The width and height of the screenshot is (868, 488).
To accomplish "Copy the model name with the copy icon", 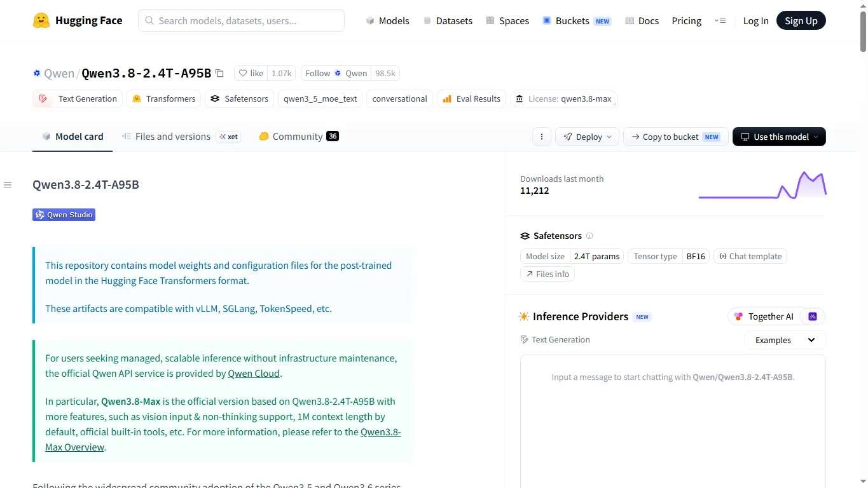I will click(x=219, y=73).
